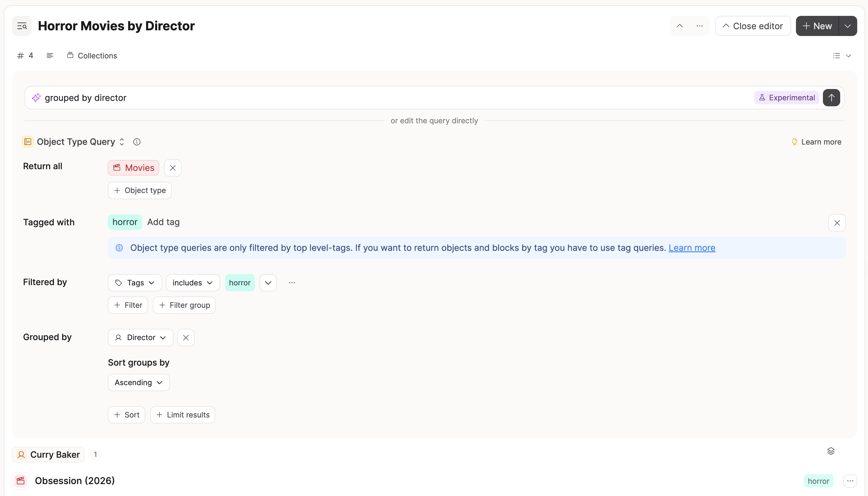Screen dimensions: 868x496
Task: Open the list view layout dropdown
Action: click(842, 56)
